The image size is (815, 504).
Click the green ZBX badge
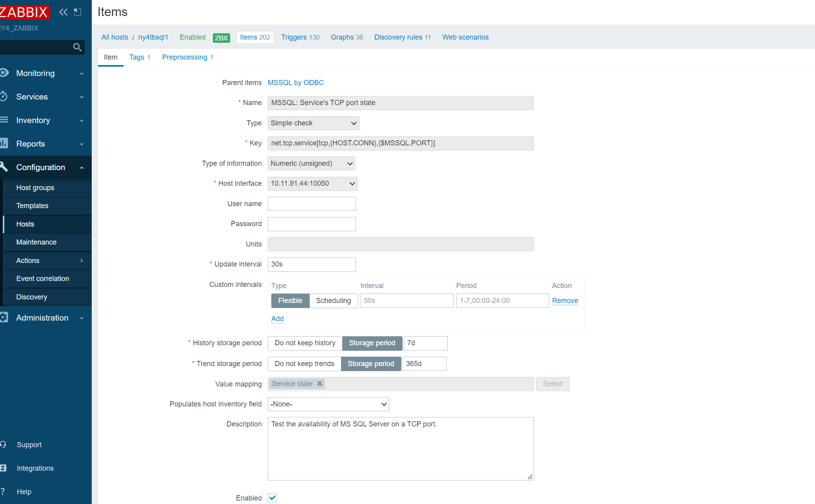click(x=221, y=38)
